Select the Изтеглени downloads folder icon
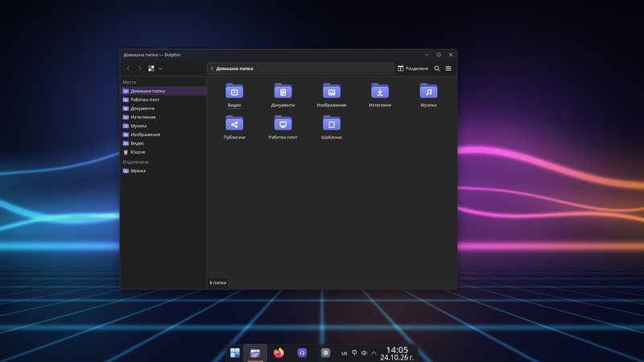 (380, 91)
